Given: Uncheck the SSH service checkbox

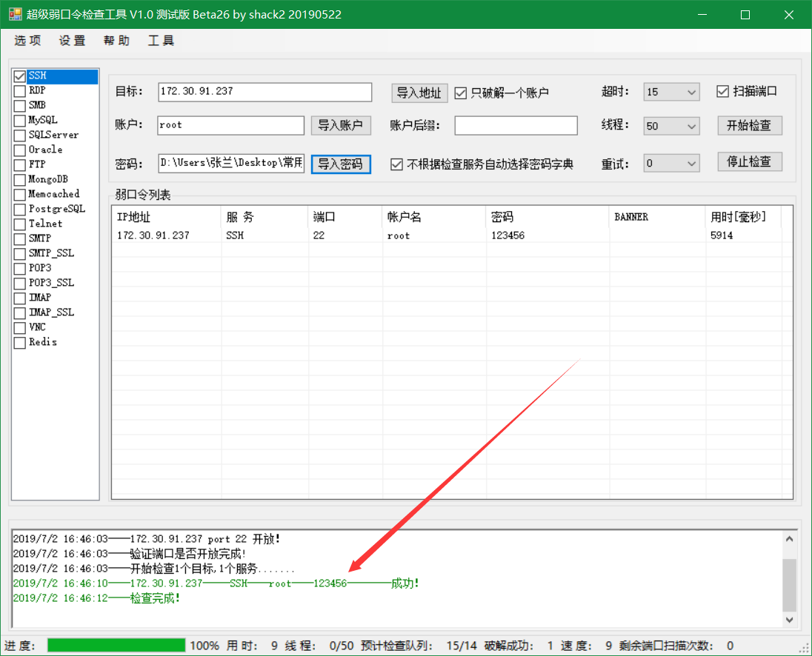Looking at the screenshot, I should click(x=20, y=76).
